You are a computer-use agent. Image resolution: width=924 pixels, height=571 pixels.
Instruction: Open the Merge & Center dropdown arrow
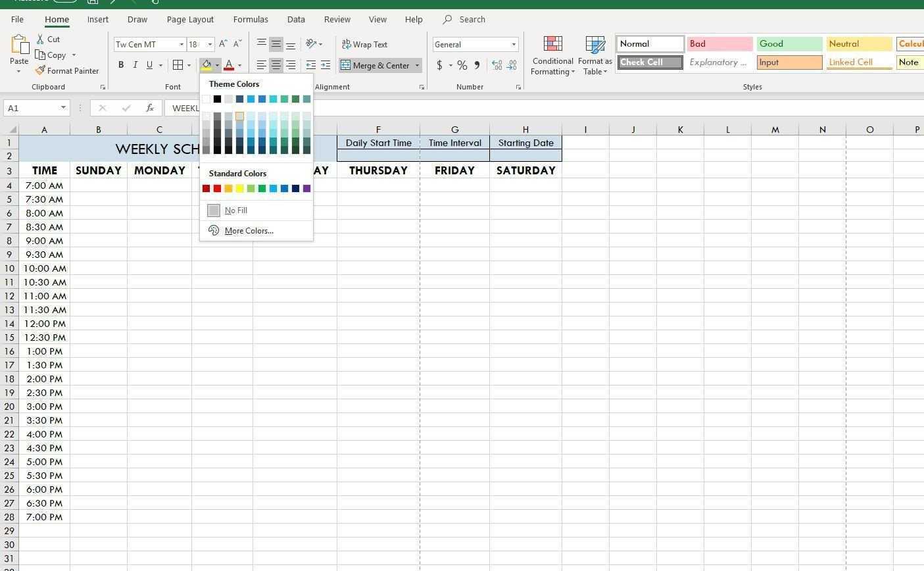click(417, 65)
